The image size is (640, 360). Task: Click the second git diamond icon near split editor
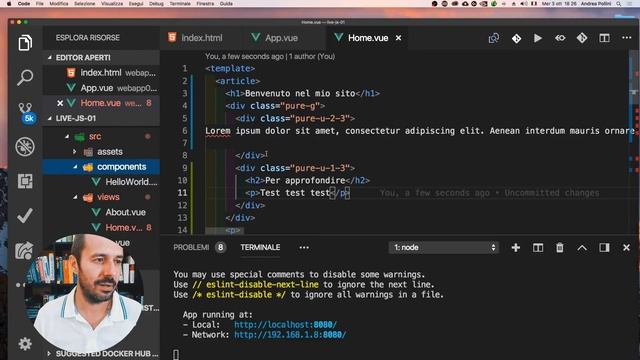(582, 38)
